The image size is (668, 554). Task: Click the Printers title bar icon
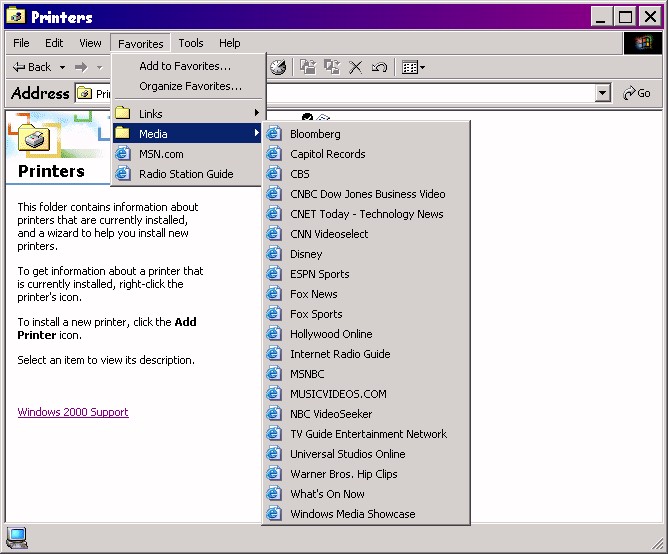tap(16, 16)
